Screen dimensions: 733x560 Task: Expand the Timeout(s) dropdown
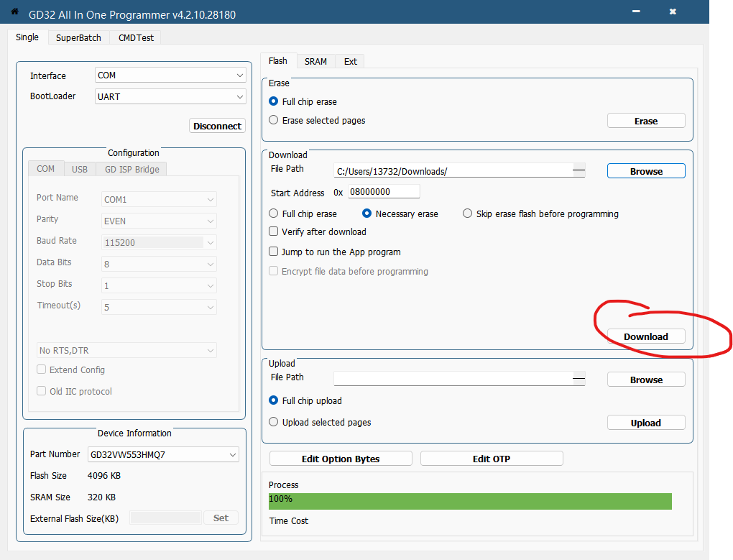click(159, 307)
